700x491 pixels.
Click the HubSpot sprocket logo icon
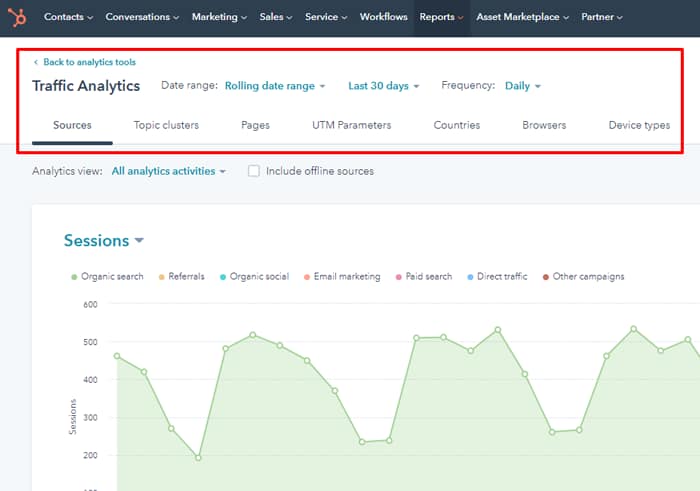18,17
